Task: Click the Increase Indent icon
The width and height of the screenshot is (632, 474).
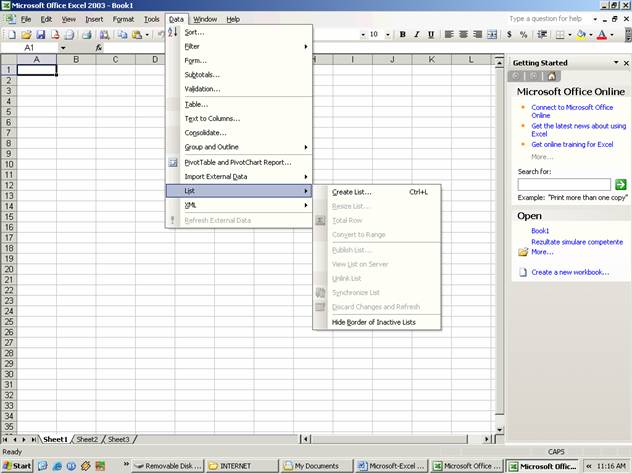Action: coord(542,35)
